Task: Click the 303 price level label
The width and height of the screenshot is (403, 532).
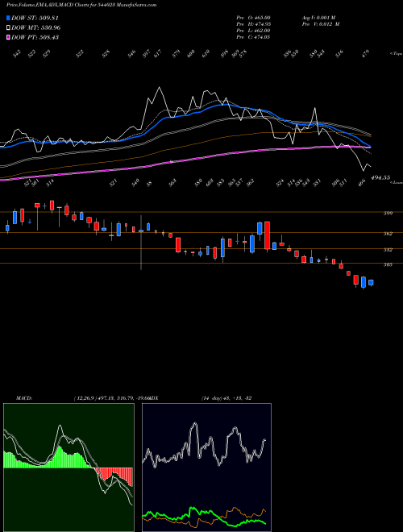Action: [x=388, y=264]
